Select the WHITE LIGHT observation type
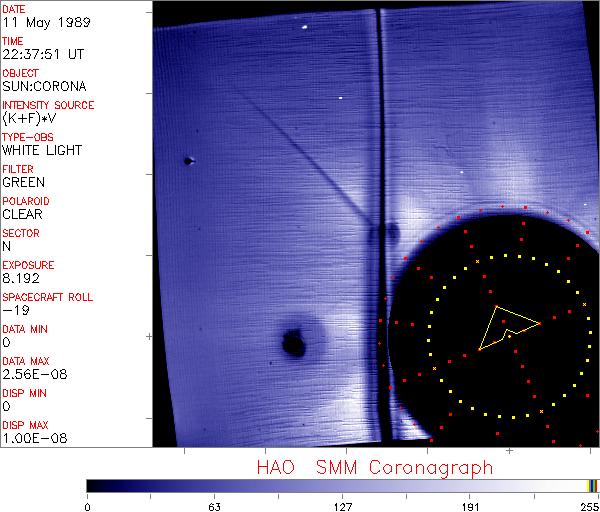This screenshot has width=600, height=512. (x=42, y=150)
